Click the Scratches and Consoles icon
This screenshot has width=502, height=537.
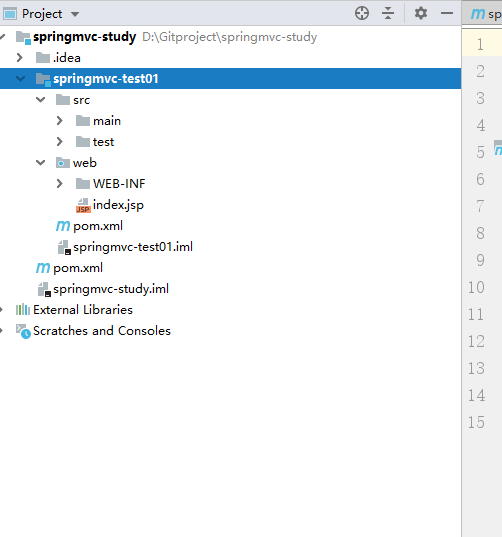[23, 331]
